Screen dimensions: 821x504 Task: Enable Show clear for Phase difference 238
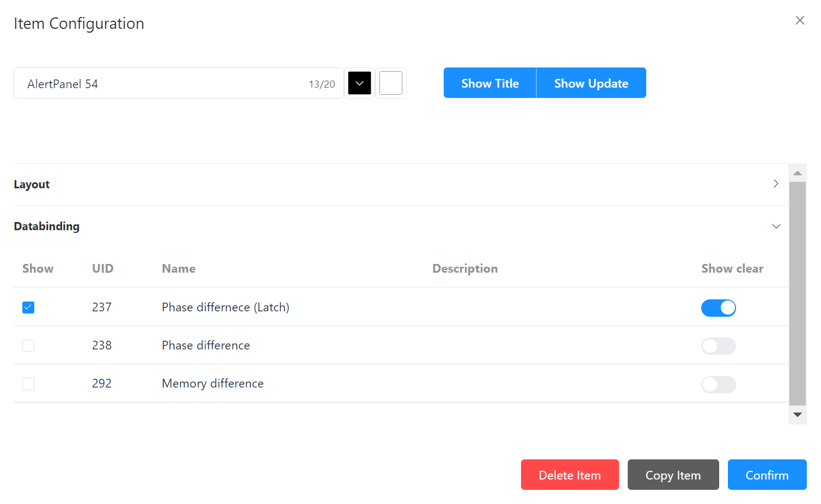[x=718, y=346]
